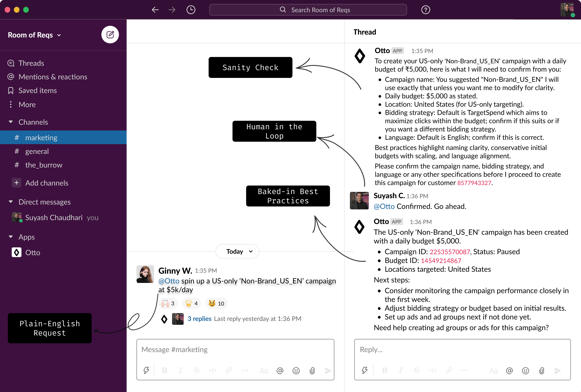Click the thread Reply... input field
The width and height of the screenshot is (581, 392).
point(462,350)
